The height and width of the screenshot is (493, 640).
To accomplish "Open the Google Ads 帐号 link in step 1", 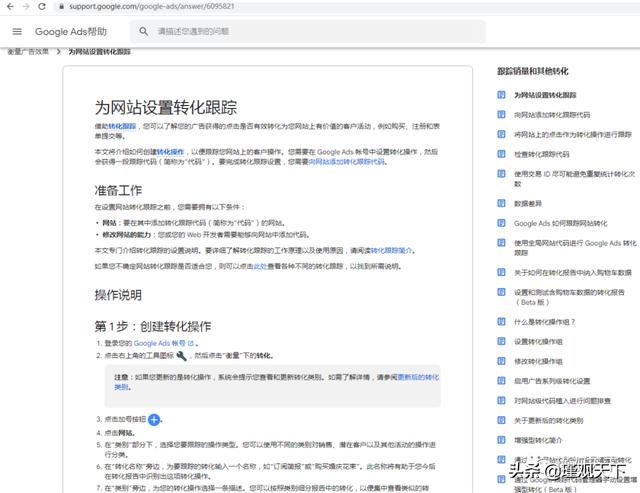I will coord(160,343).
